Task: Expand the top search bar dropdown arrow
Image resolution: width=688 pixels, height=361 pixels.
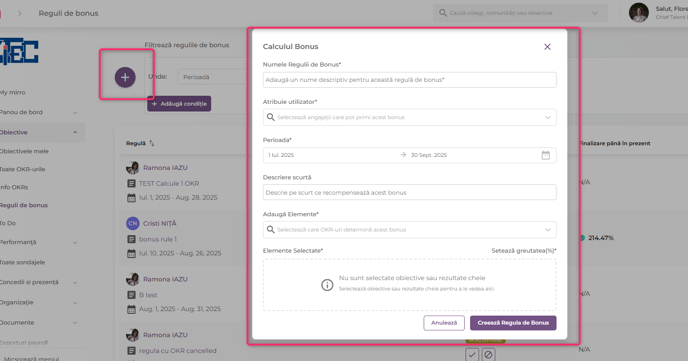Action: (x=595, y=13)
